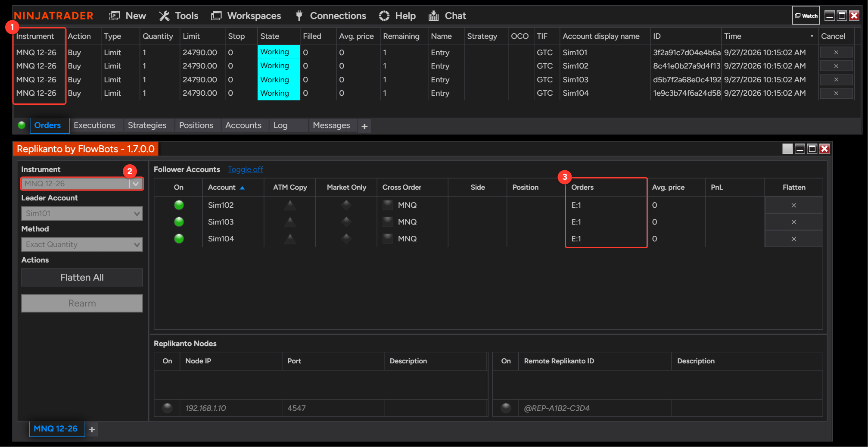Flatten the Sim102 follower account
The image size is (868, 447).
793,205
